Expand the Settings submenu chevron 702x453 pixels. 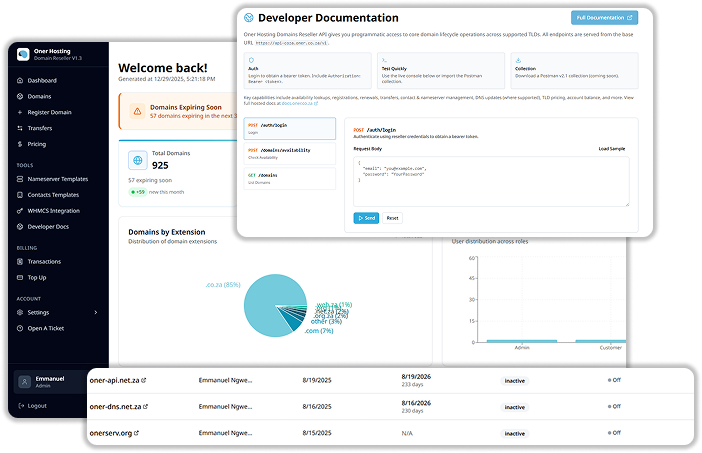tap(96, 312)
